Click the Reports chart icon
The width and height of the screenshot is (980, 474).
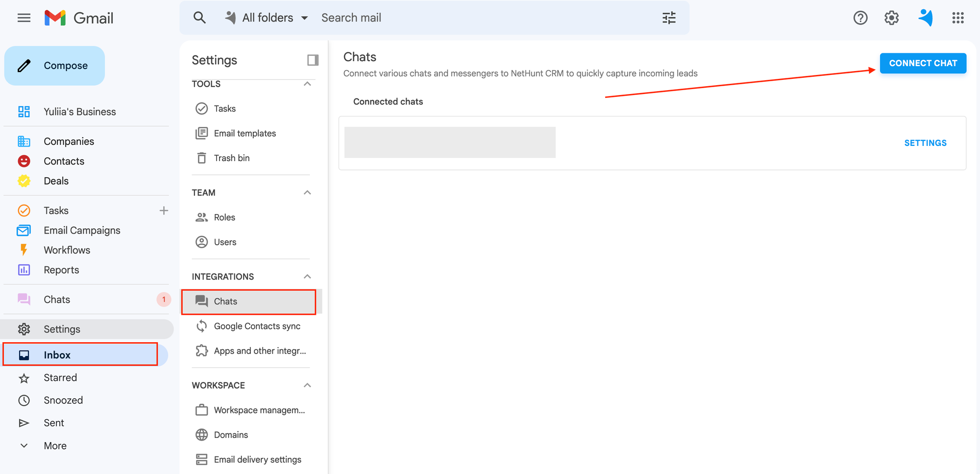pos(24,270)
